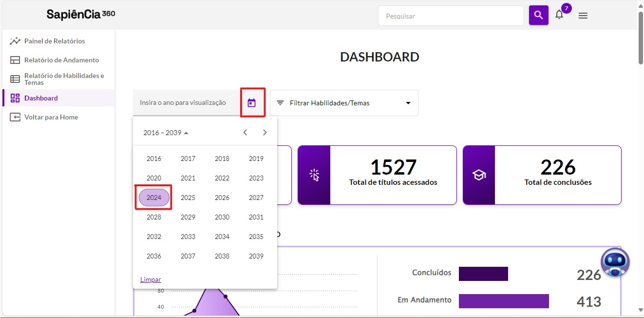Click the Em Andamento progress bar

[x=504, y=301]
